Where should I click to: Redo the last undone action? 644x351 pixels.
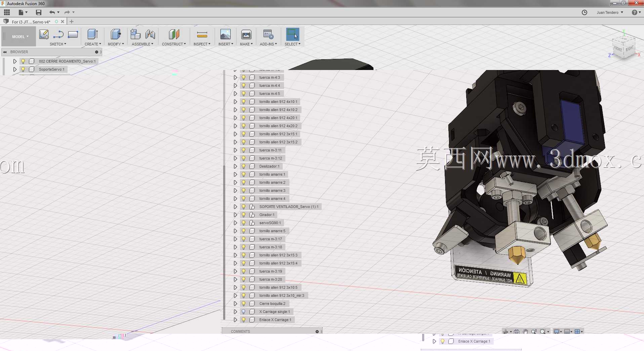[x=67, y=12]
